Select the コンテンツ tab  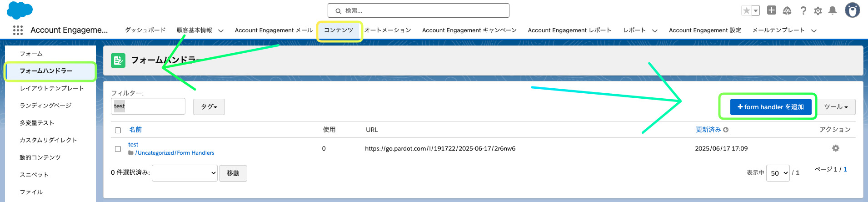click(339, 30)
